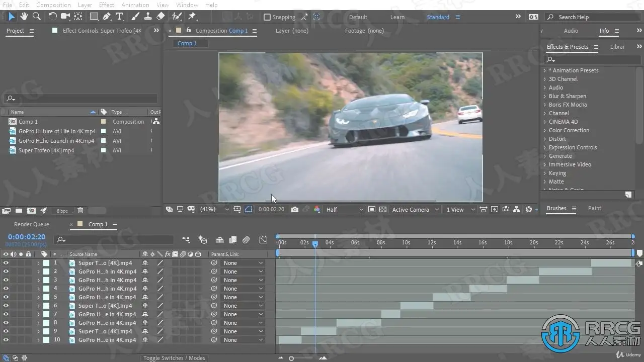The height and width of the screenshot is (362, 644).
Task: Open the Half resolution dropdown
Action: click(344, 209)
